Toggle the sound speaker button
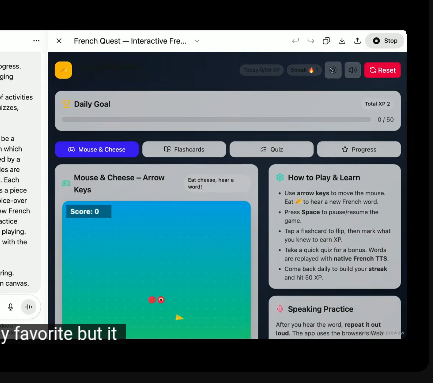 click(353, 70)
